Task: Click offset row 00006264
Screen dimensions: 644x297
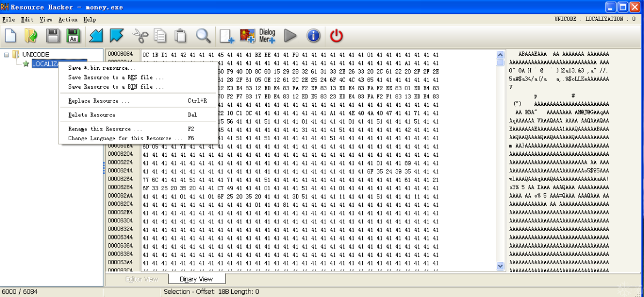Action: click(x=121, y=178)
